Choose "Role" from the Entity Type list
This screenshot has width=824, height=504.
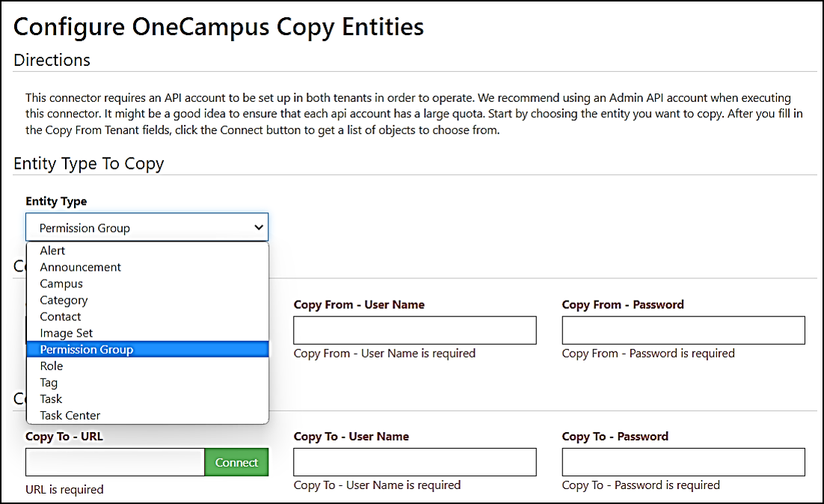coord(51,366)
